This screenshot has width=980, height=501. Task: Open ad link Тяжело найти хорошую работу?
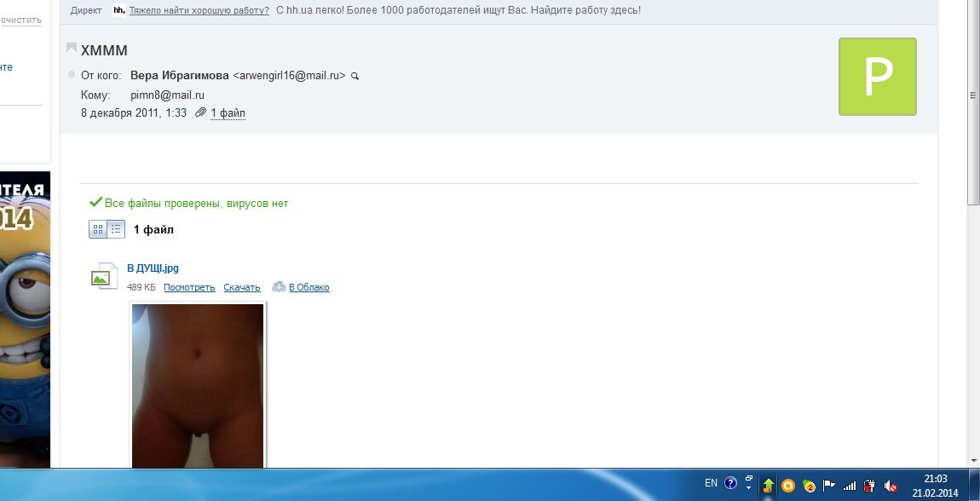(199, 10)
